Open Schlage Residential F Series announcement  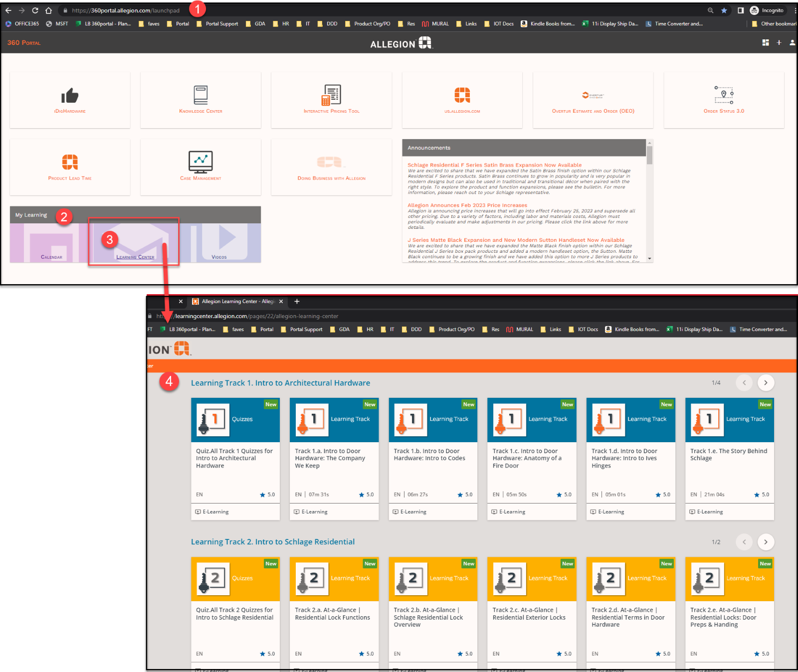tap(494, 165)
